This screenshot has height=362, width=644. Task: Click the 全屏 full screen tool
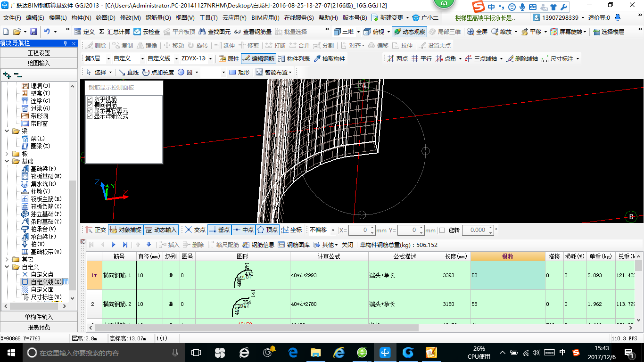click(x=477, y=32)
